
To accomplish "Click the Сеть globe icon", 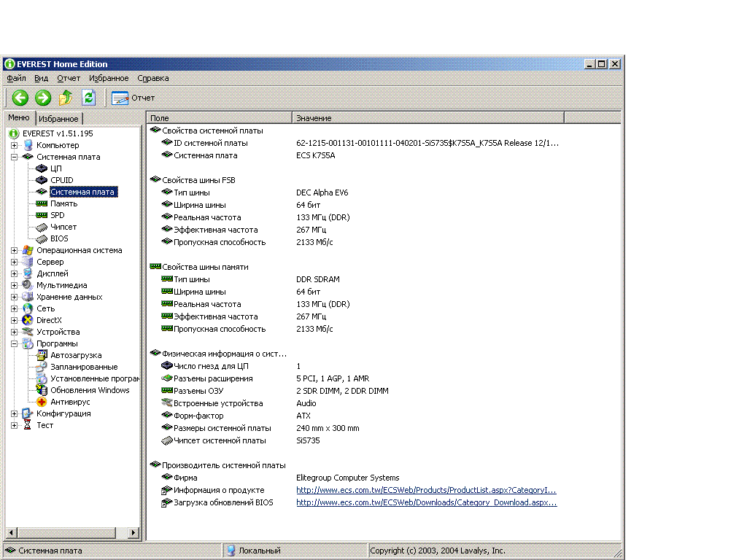I will (x=28, y=308).
